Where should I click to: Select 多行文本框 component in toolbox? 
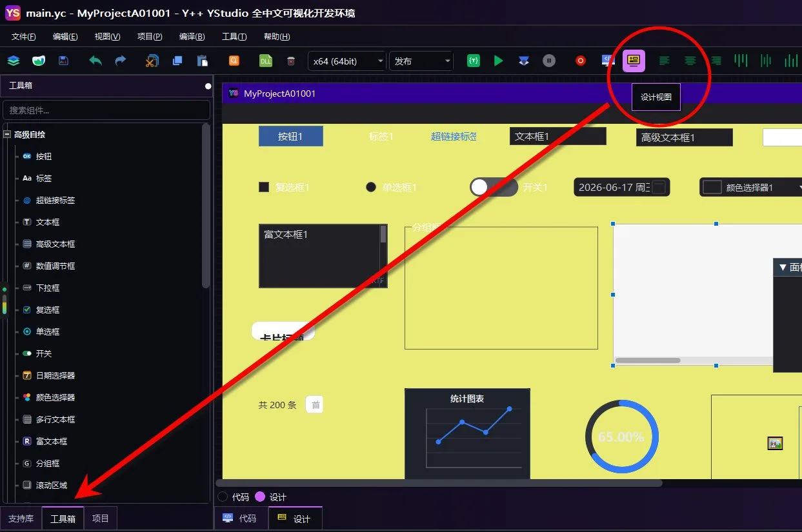tap(55, 419)
